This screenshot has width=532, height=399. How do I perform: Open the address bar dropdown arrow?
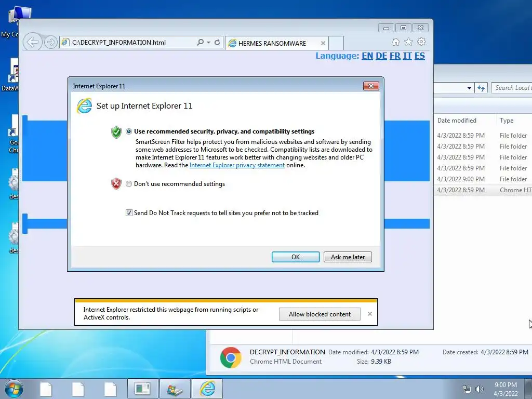coord(208,43)
